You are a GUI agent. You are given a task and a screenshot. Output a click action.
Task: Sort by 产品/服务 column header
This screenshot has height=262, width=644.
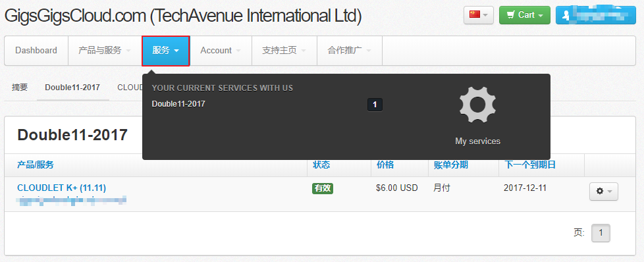coord(36,165)
